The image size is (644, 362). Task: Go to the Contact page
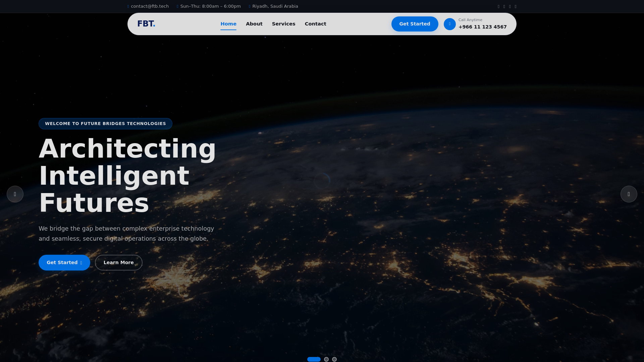(316, 24)
